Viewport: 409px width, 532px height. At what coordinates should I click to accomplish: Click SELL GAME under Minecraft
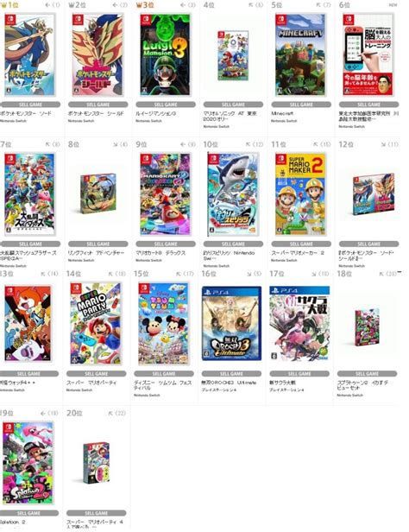coord(301,104)
